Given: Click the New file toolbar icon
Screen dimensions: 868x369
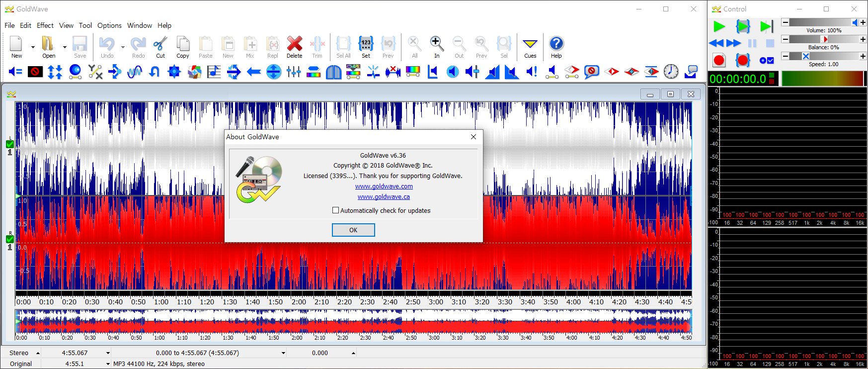Looking at the screenshot, I should point(16,44).
